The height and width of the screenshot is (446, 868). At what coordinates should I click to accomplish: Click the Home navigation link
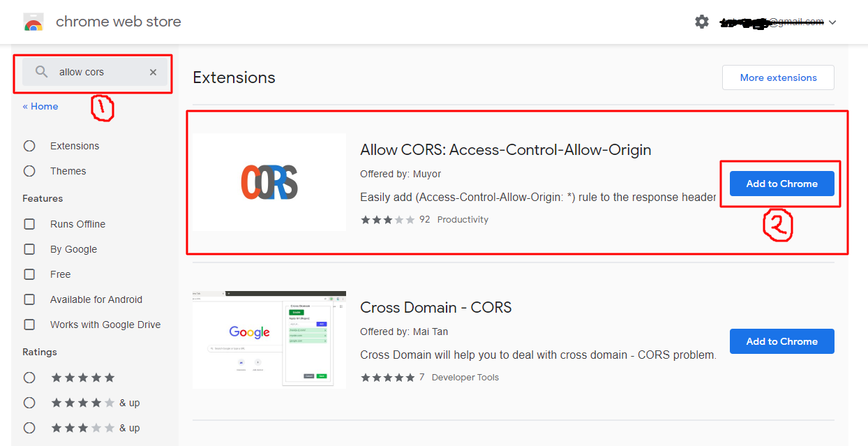point(40,106)
